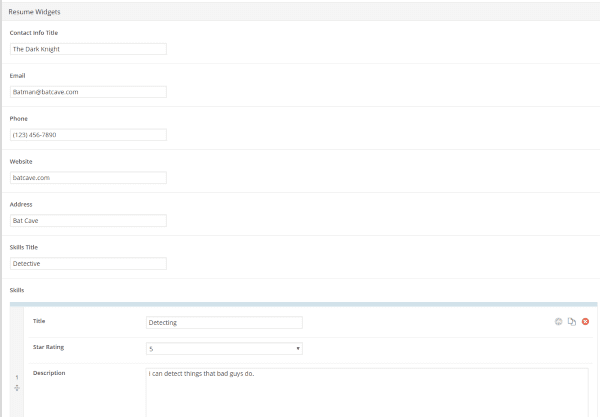Select the Website field containing batcave.com
This screenshot has height=417, width=600.
88,177
